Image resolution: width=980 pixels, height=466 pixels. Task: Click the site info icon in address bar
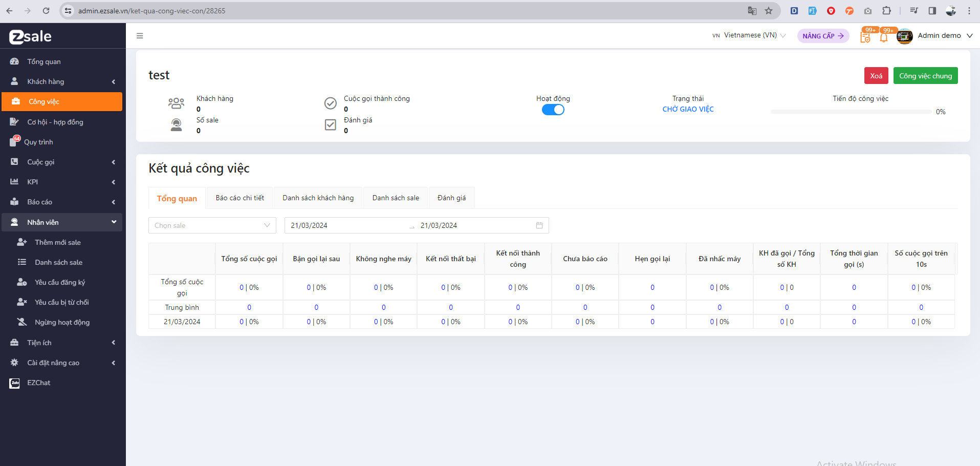click(x=68, y=11)
